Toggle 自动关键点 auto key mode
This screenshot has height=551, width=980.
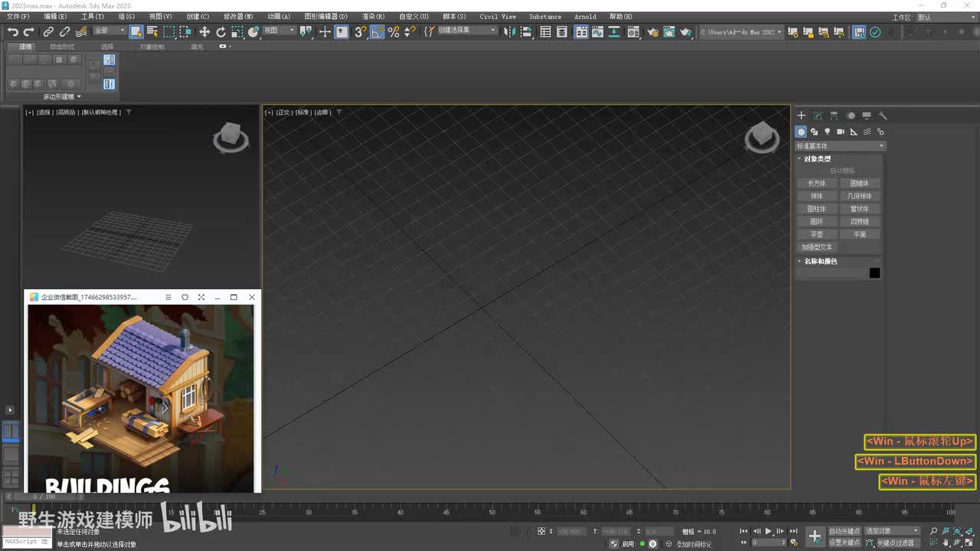pyautogui.click(x=844, y=530)
